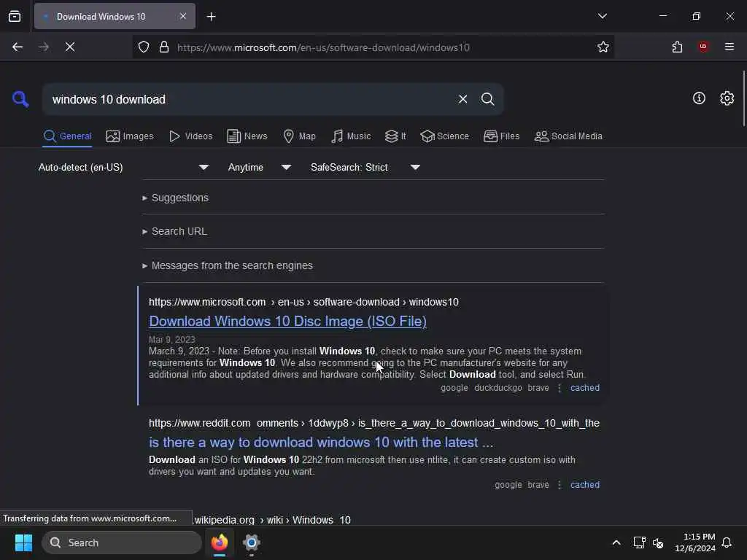Switch to the Files category
Viewport: 747px width, 560px height.
click(x=501, y=136)
